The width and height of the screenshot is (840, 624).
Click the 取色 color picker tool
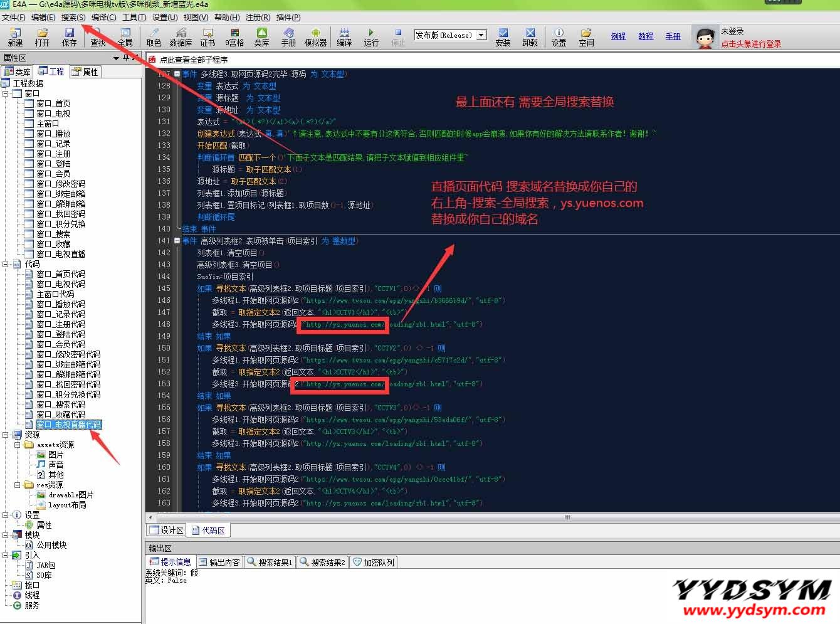coord(154,37)
